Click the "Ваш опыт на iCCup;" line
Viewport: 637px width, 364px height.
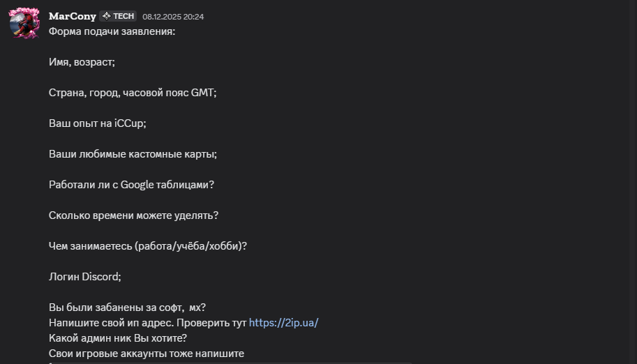pyautogui.click(x=97, y=123)
